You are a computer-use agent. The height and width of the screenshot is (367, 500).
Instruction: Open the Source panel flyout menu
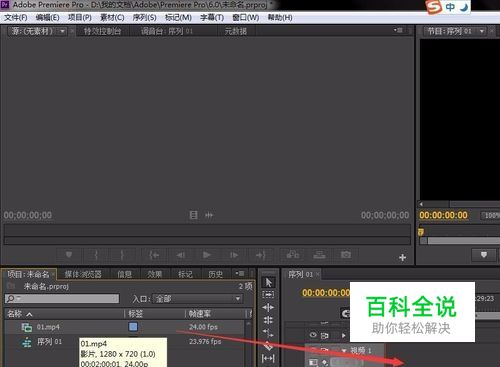click(x=398, y=30)
